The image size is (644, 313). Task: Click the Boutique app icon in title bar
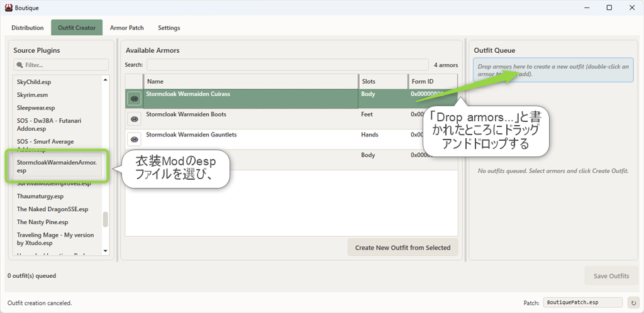[x=7, y=8]
